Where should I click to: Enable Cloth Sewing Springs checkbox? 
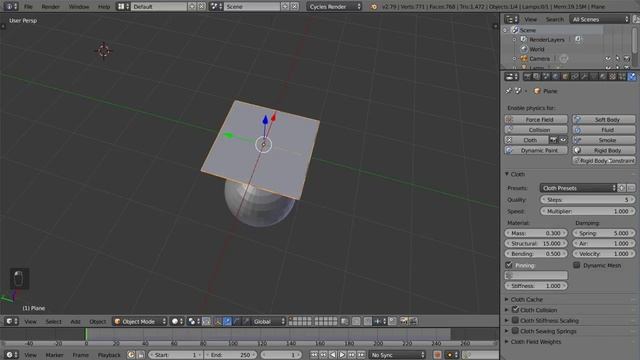pyautogui.click(x=515, y=331)
